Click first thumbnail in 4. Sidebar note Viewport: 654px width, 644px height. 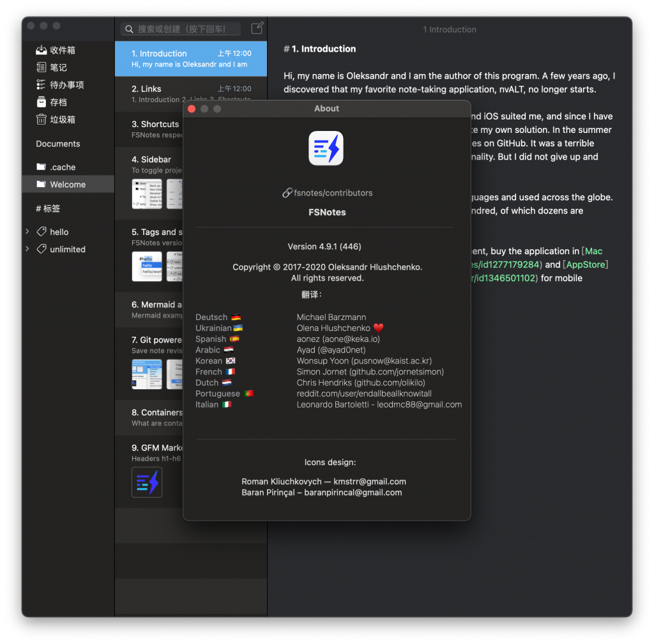tap(147, 194)
